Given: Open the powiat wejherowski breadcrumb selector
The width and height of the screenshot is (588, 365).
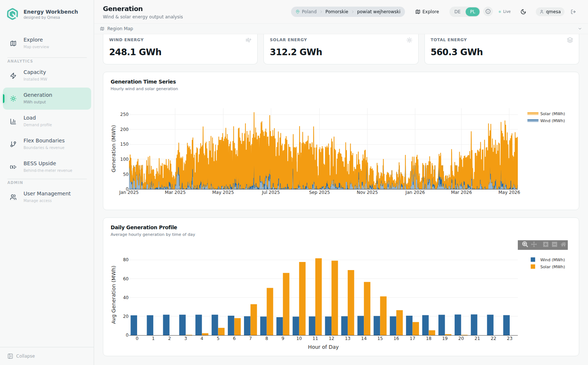Looking at the screenshot, I should pos(379,12).
